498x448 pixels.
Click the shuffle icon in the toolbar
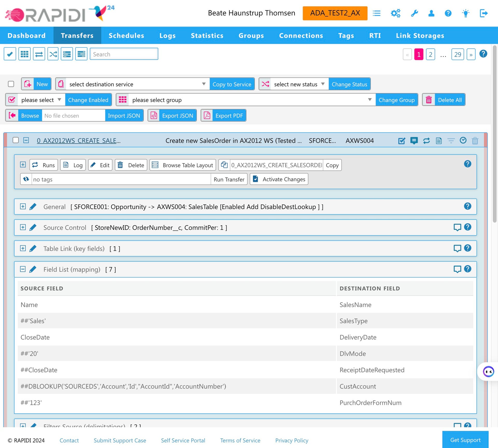tap(53, 54)
